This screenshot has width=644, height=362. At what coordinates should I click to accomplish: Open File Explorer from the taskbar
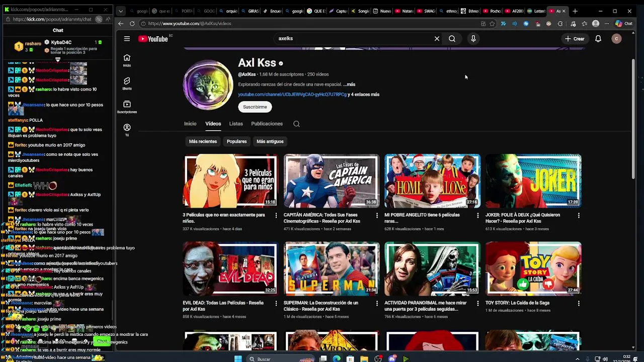click(x=364, y=359)
